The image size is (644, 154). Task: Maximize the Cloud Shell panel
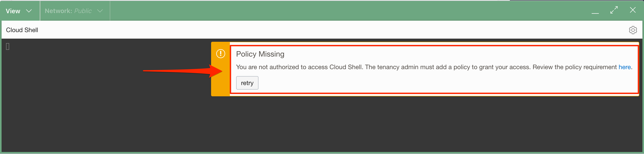[x=614, y=10]
